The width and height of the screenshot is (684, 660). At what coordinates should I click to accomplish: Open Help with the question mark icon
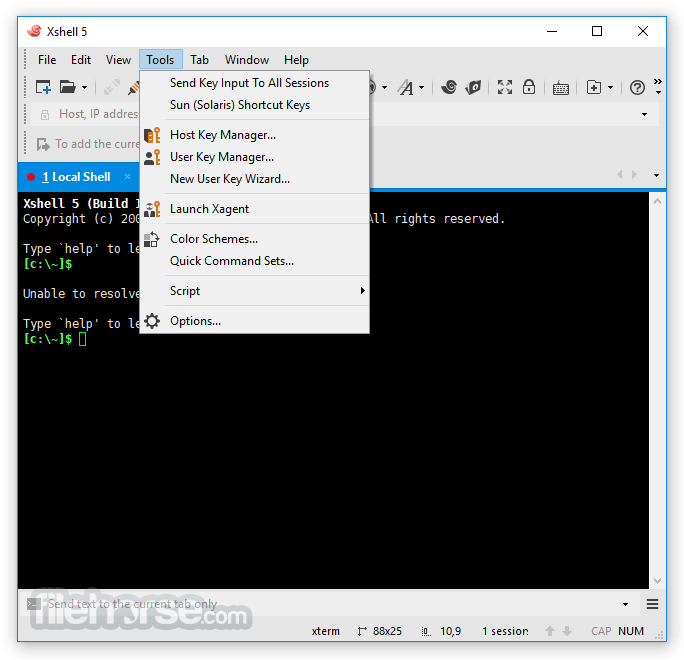(x=637, y=88)
